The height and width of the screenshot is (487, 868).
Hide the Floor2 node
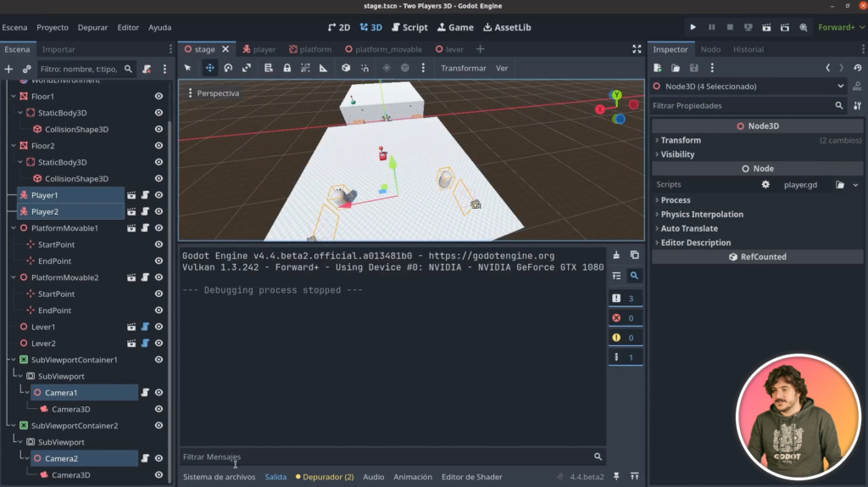[159, 146]
